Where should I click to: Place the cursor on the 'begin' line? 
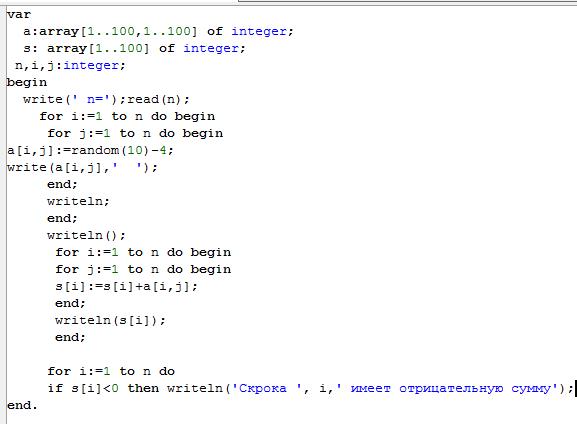[x=27, y=82]
